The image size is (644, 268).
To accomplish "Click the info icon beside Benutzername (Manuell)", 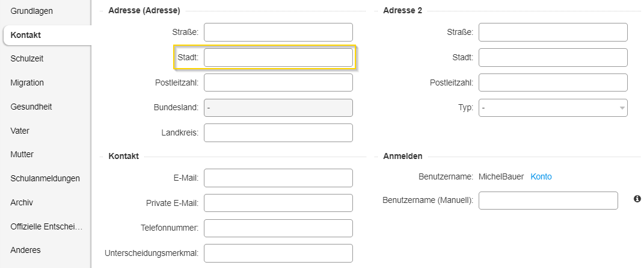I will coord(637,199).
